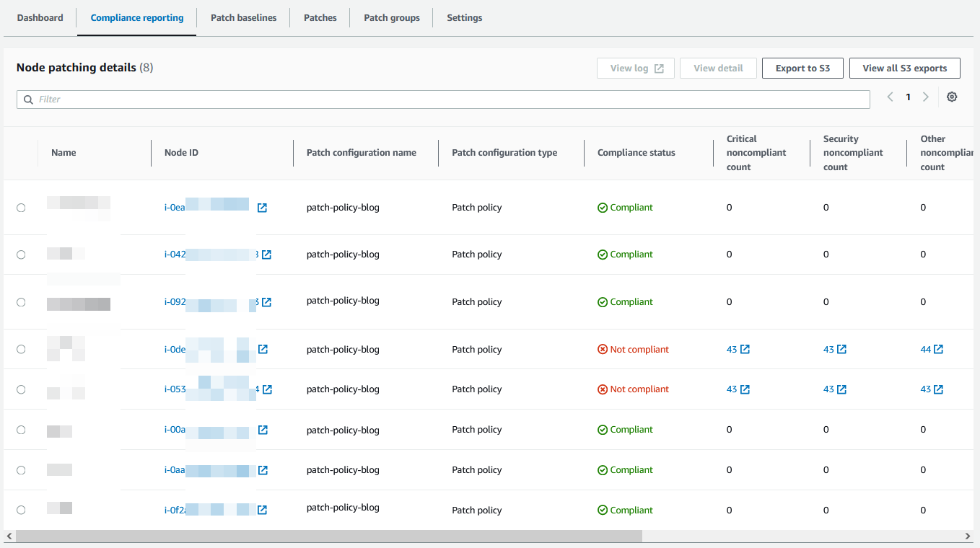Advance to next page with right chevron
The image size is (980, 548).
pyautogui.click(x=926, y=96)
